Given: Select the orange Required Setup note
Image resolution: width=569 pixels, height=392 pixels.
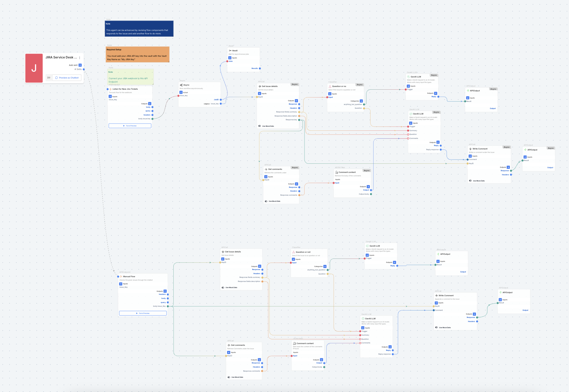Looking at the screenshot, I should 137,54.
